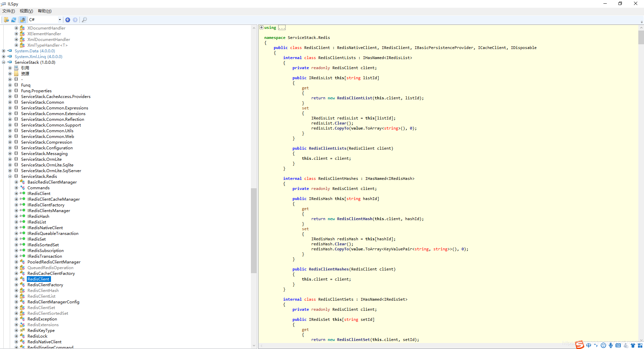The height and width of the screenshot is (349, 644).
Task: Expand the IRedisClient interface node
Action: coord(16,194)
